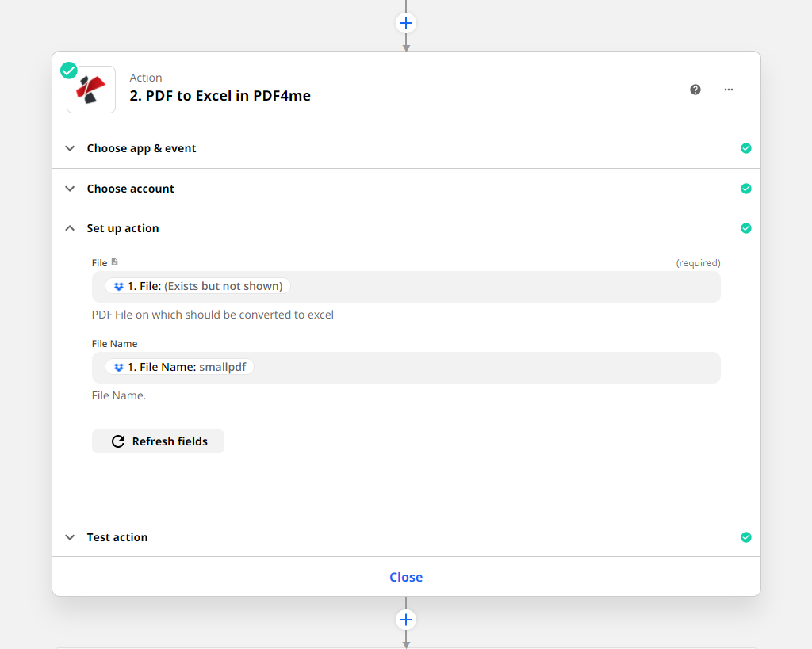This screenshot has height=649, width=812.
Task: Open help via the question mark icon
Action: (695, 90)
